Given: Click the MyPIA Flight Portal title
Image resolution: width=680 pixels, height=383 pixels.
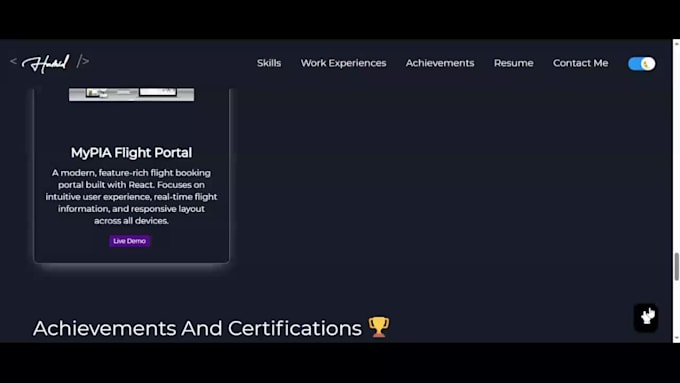Looking at the screenshot, I should pyautogui.click(x=131, y=153).
